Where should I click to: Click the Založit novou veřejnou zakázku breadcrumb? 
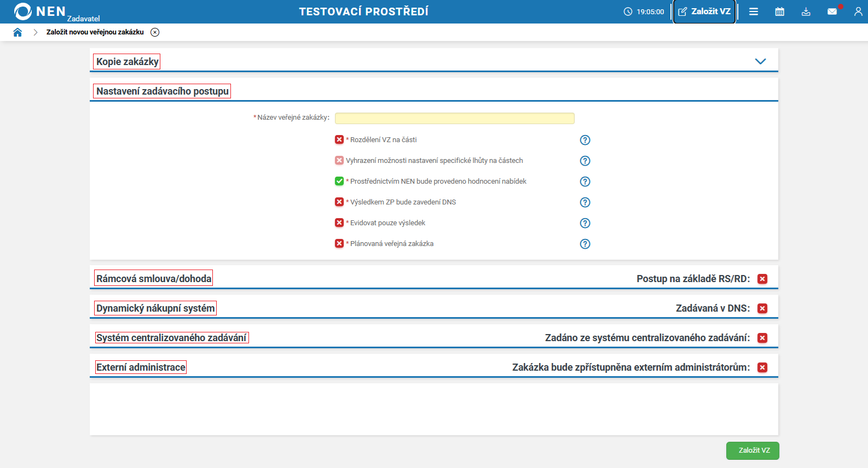tap(95, 32)
